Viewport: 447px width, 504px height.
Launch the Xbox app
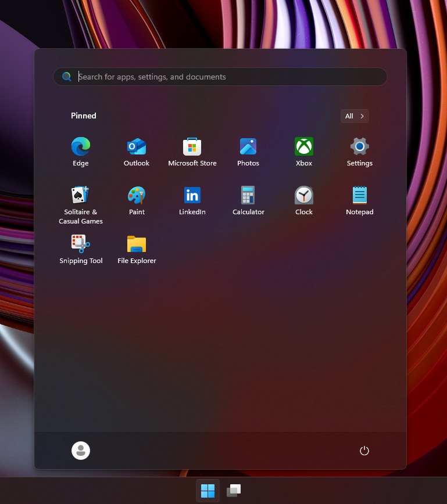click(304, 152)
